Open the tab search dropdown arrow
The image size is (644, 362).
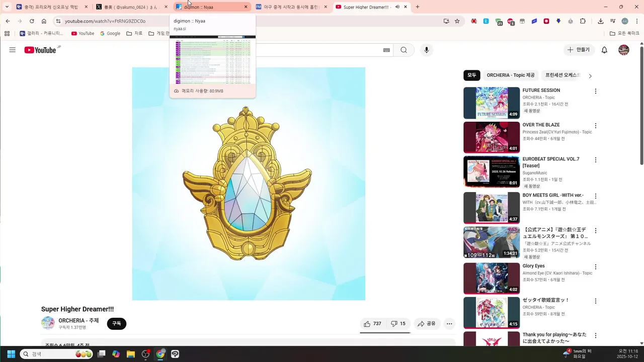(7, 7)
